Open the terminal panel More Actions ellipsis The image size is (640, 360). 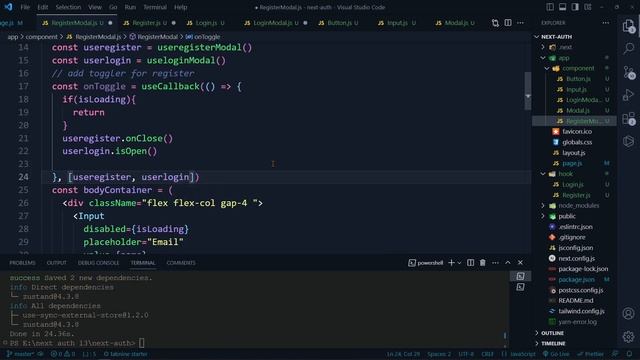(x=495, y=263)
